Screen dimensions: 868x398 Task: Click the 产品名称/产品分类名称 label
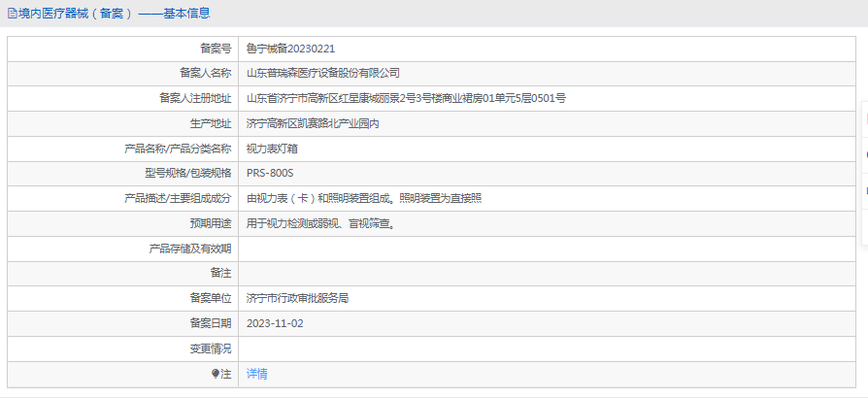coord(179,149)
